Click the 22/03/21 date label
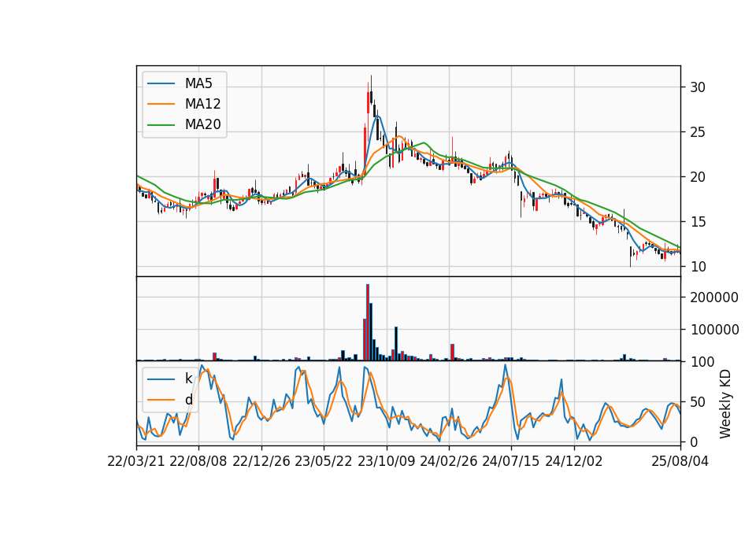Screen dimensions: 756x543 coord(136,461)
